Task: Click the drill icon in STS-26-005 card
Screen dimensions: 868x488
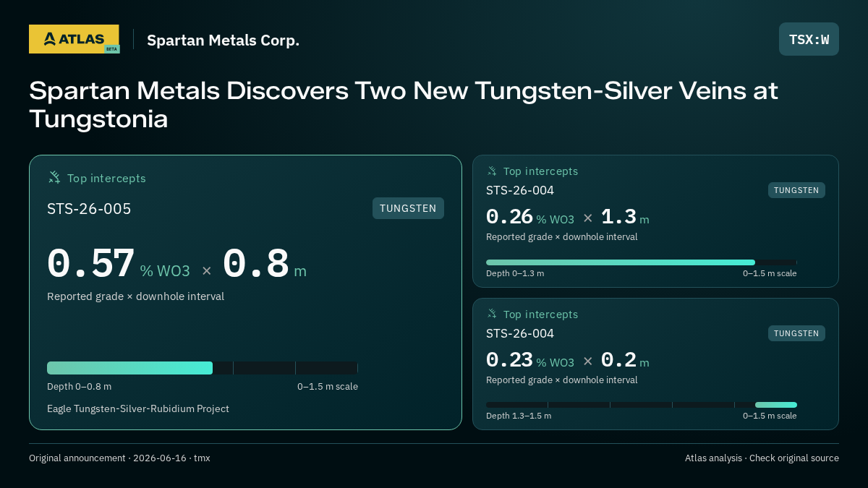Action: [x=54, y=177]
